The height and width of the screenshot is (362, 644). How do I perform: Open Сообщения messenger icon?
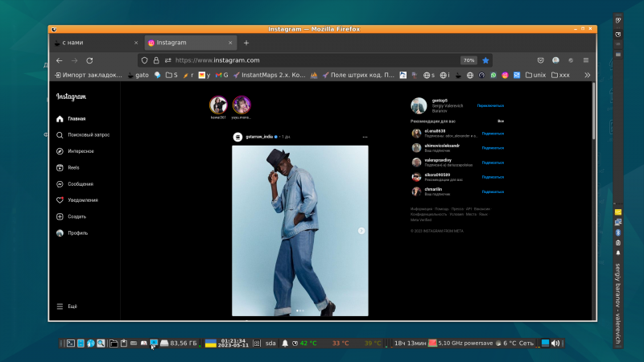[x=60, y=183]
